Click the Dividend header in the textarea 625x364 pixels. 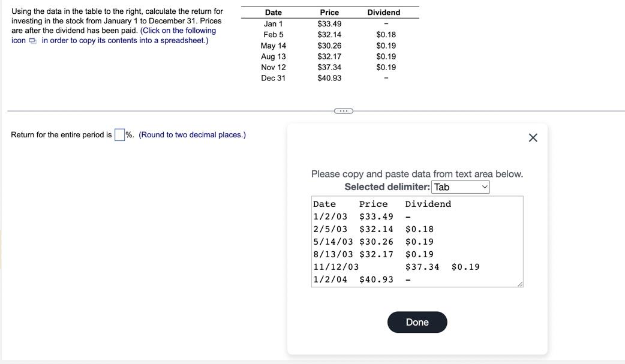pyautogui.click(x=428, y=204)
